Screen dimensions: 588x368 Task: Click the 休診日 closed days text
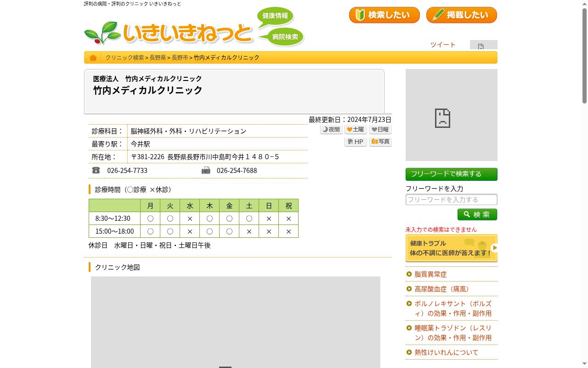[150, 246]
